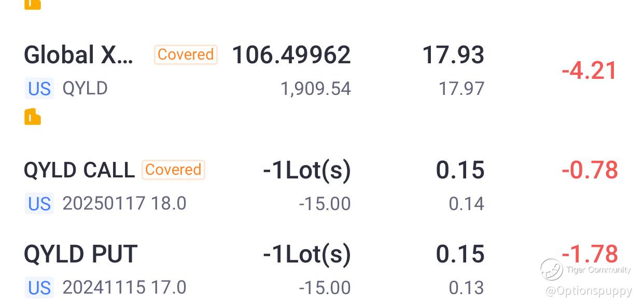
Task: Tap the -4.21 loss value for QYLD
Action: pos(590,71)
